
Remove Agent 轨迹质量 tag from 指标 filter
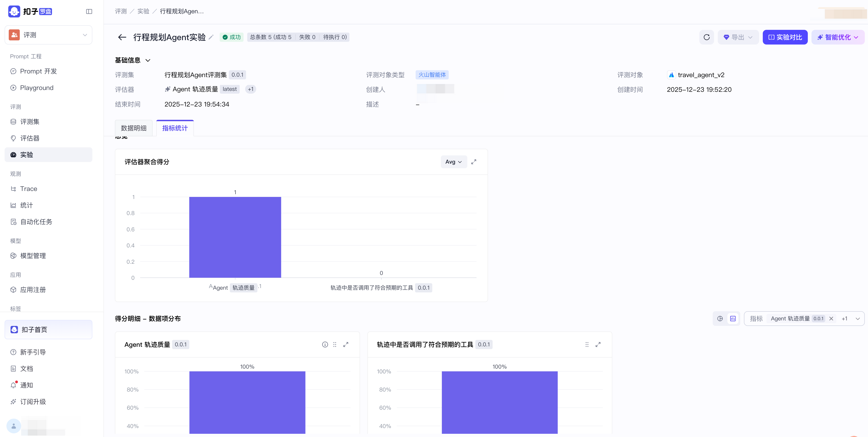(831, 319)
